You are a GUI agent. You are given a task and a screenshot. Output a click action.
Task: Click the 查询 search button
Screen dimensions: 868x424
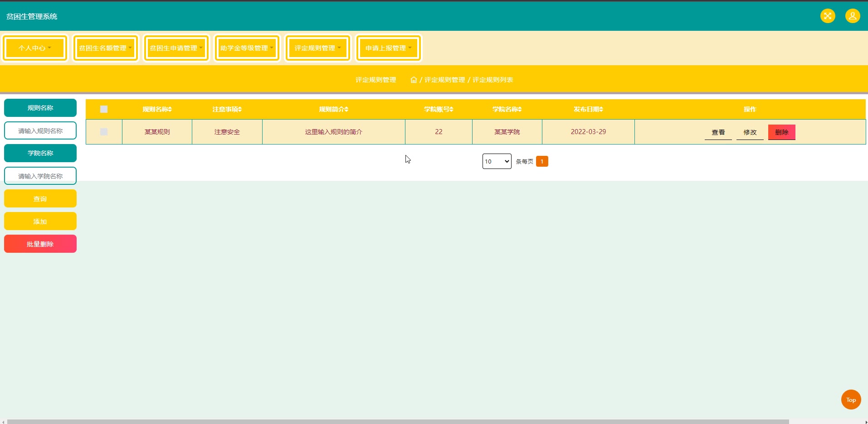point(40,198)
